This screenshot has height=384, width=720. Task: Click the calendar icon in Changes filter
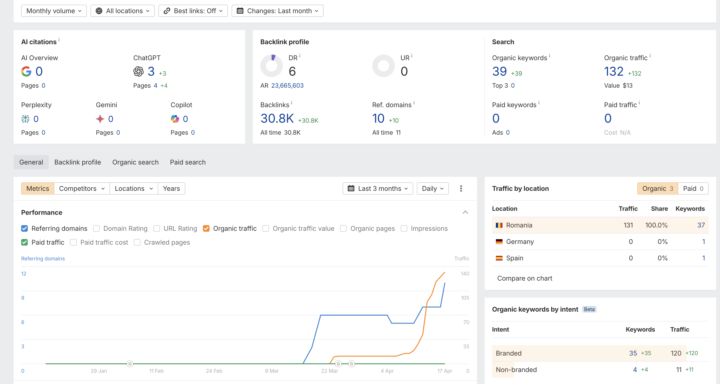(x=240, y=11)
